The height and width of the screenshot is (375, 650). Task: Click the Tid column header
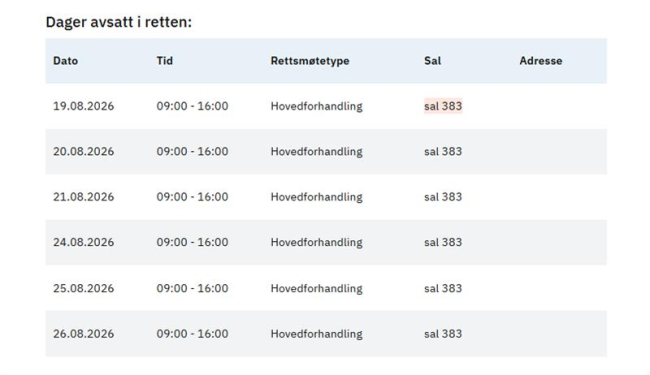click(x=165, y=61)
